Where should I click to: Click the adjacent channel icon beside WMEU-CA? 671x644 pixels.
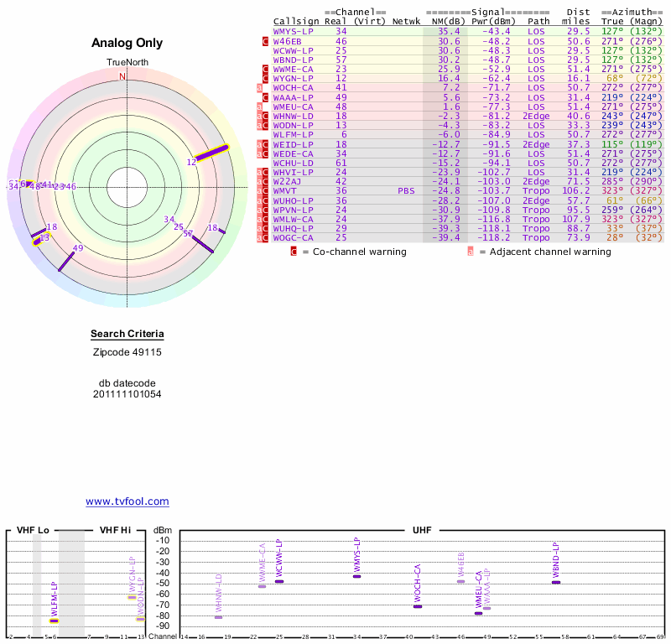260,106
